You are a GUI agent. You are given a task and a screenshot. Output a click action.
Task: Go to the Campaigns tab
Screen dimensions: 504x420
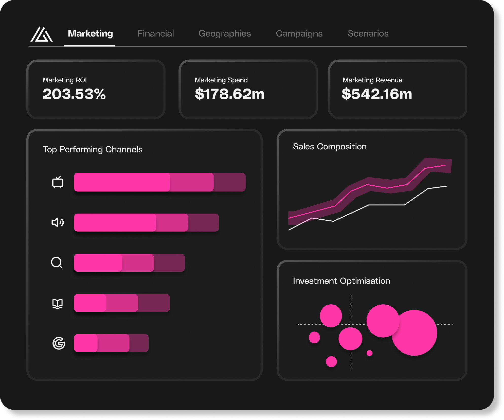(299, 33)
